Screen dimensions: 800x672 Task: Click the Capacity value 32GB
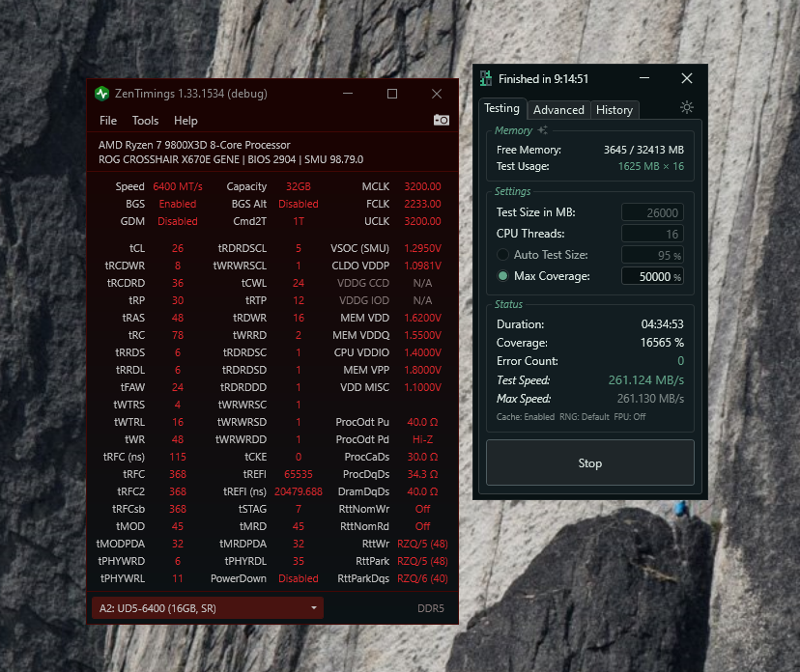[x=298, y=186]
